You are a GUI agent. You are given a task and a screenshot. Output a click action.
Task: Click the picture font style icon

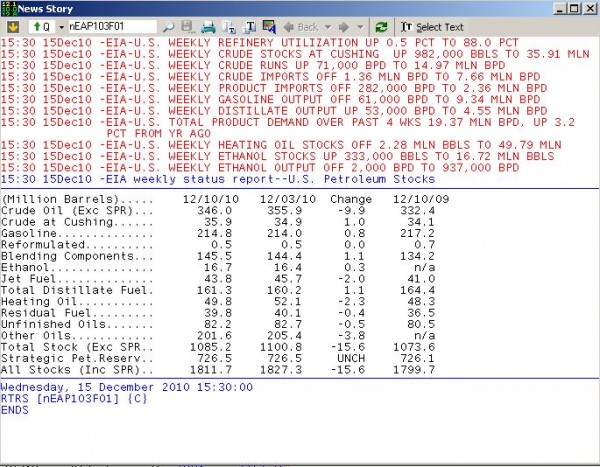[269, 27]
